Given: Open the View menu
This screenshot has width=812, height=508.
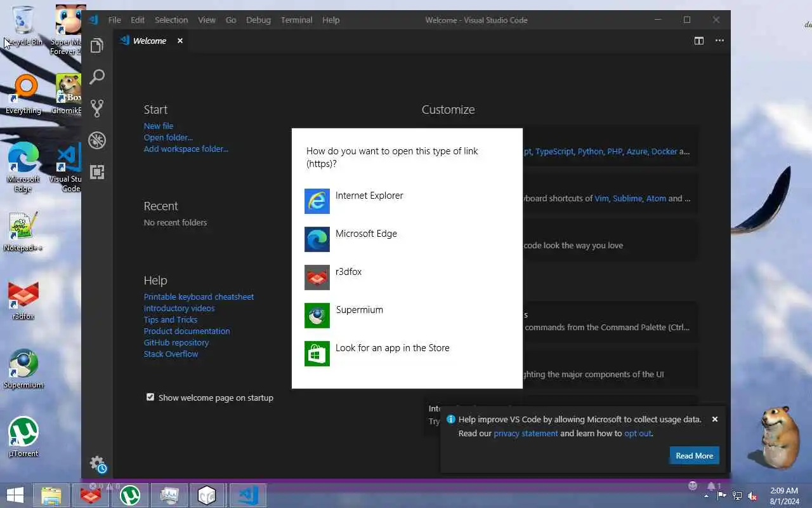Looking at the screenshot, I should click(x=207, y=20).
